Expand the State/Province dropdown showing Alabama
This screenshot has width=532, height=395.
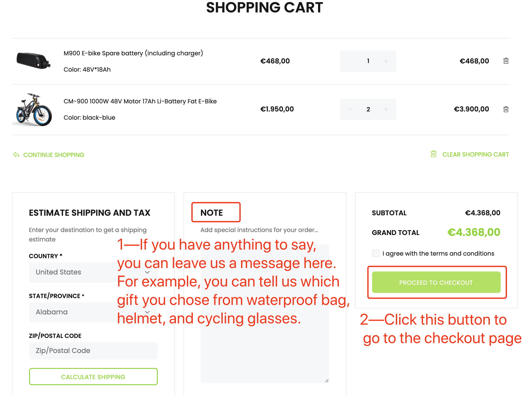[x=93, y=312]
